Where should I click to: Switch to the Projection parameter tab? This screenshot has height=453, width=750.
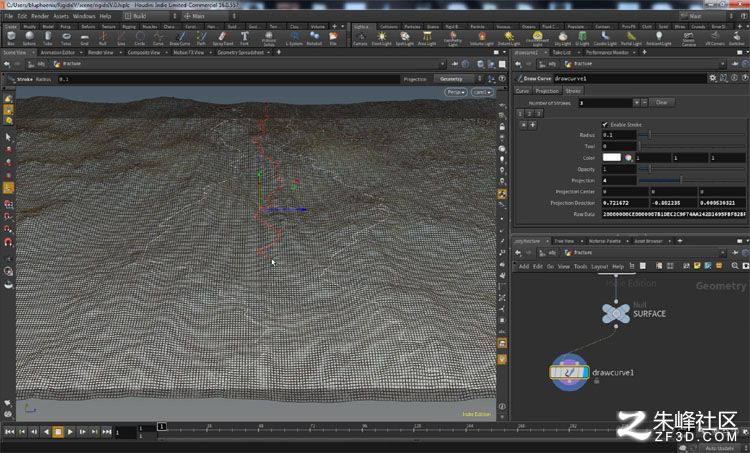[x=547, y=91]
